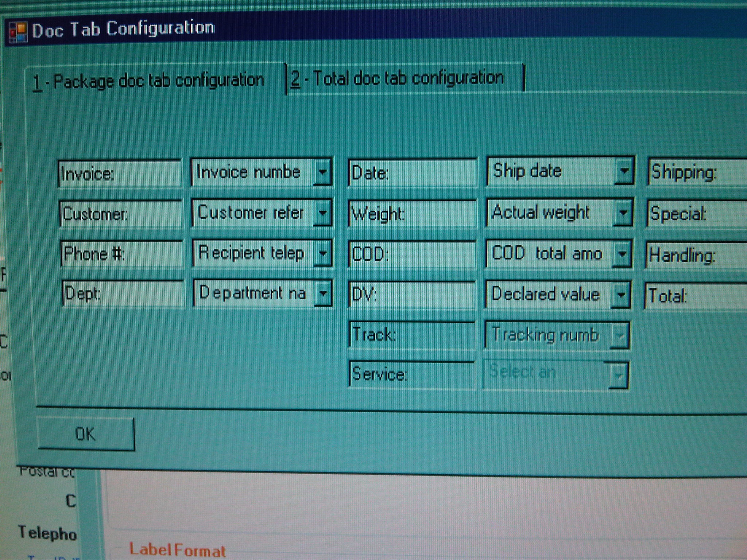Viewport: 747px width, 560px height.
Task: Click the Customer: label text field
Action: (120, 214)
